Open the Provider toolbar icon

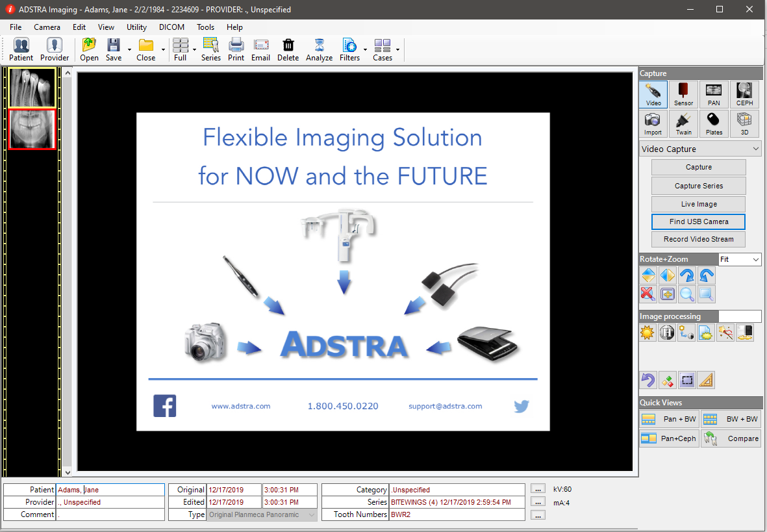coord(55,49)
